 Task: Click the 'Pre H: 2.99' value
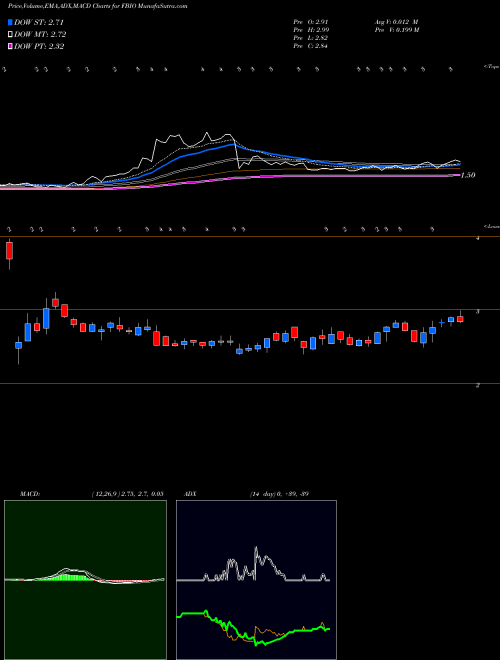point(311,30)
